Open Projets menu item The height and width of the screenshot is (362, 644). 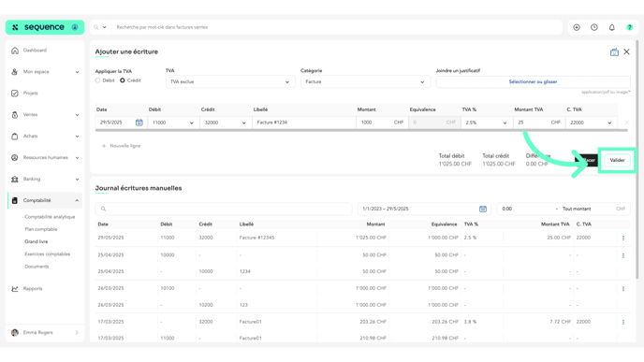coord(30,94)
